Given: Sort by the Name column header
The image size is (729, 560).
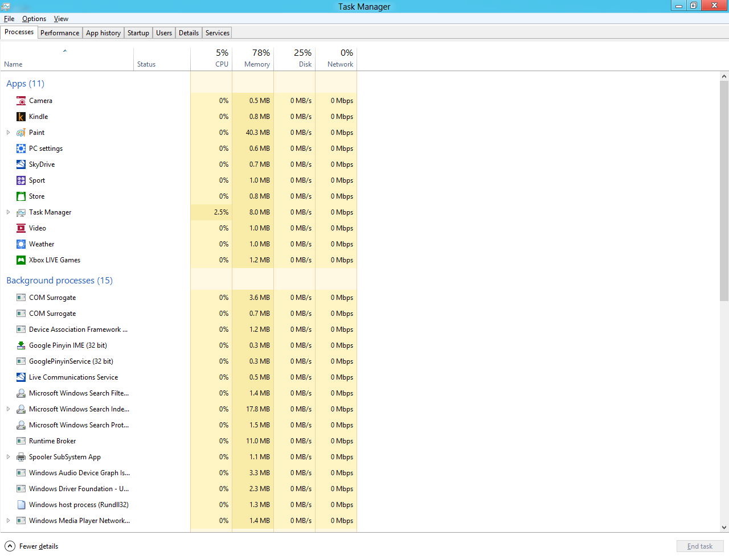Looking at the screenshot, I should (67, 59).
